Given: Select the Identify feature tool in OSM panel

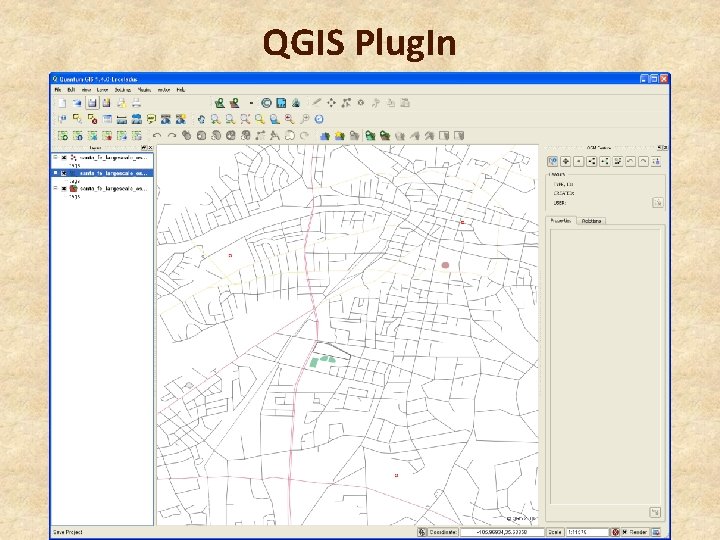Looking at the screenshot, I should click(552, 161).
